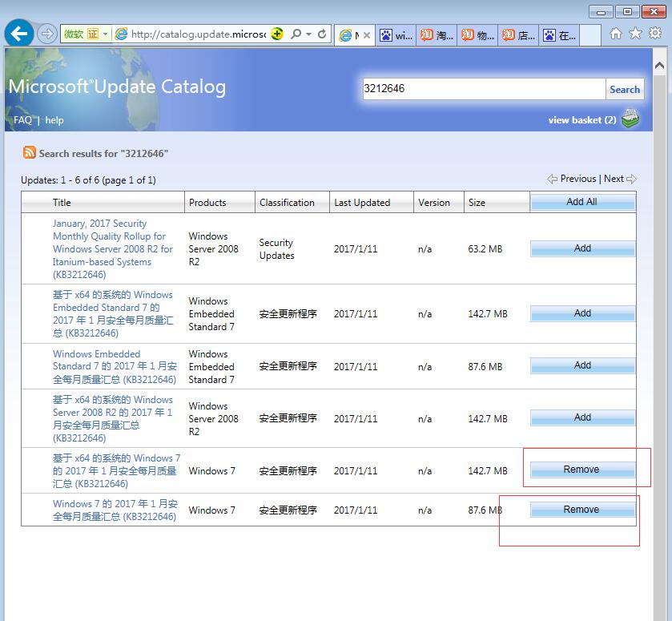Viewport: 672px width, 621px height.
Task: Add x64 Server 2008 R2 142.7 MB update
Action: pyautogui.click(x=582, y=417)
